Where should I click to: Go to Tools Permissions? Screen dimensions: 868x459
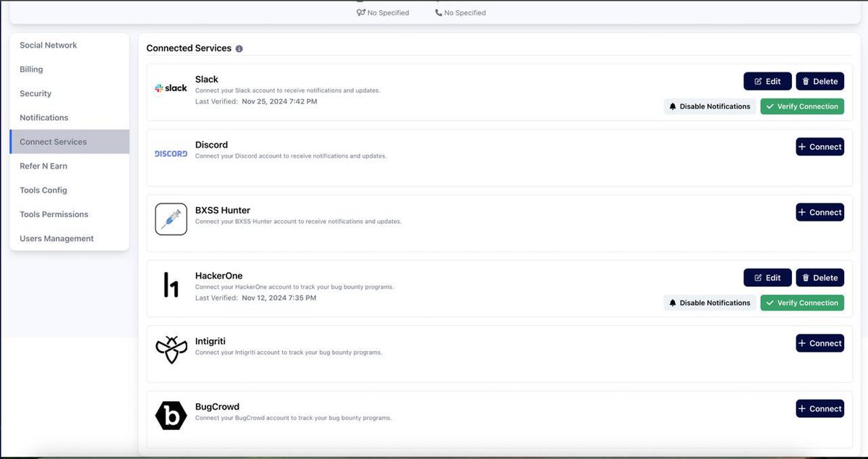coord(69,214)
